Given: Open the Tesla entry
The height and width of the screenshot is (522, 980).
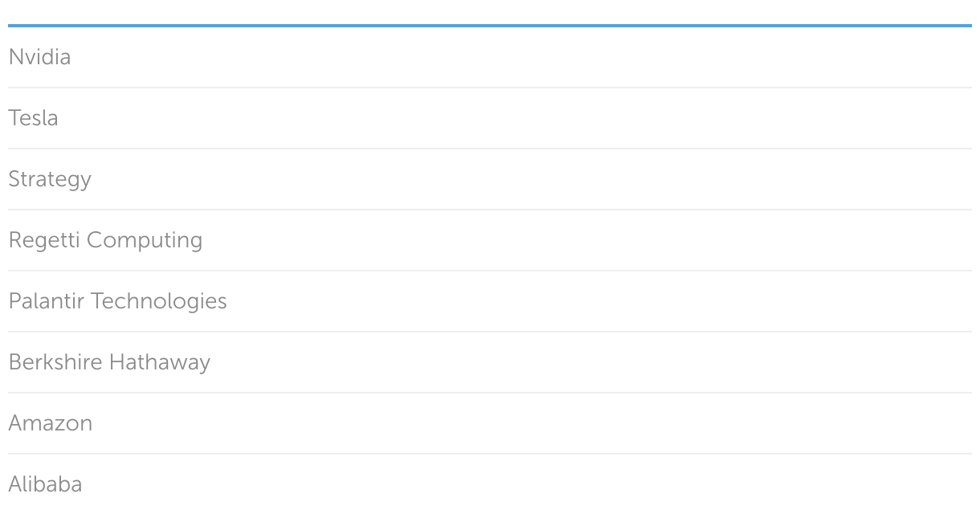Looking at the screenshot, I should (x=33, y=118).
